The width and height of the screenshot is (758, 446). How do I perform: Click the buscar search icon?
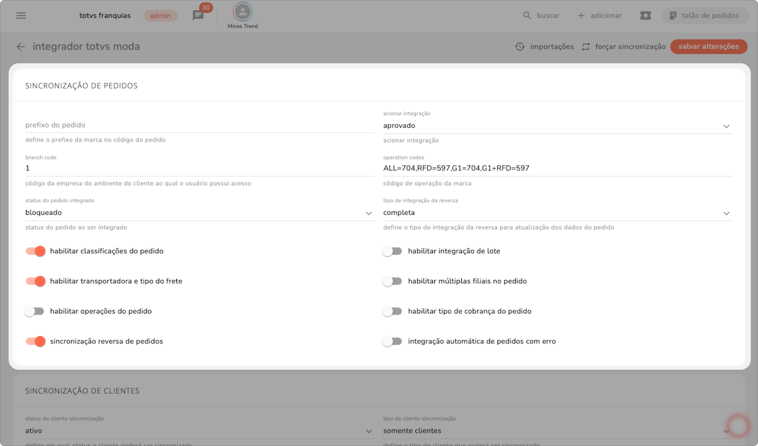point(527,16)
